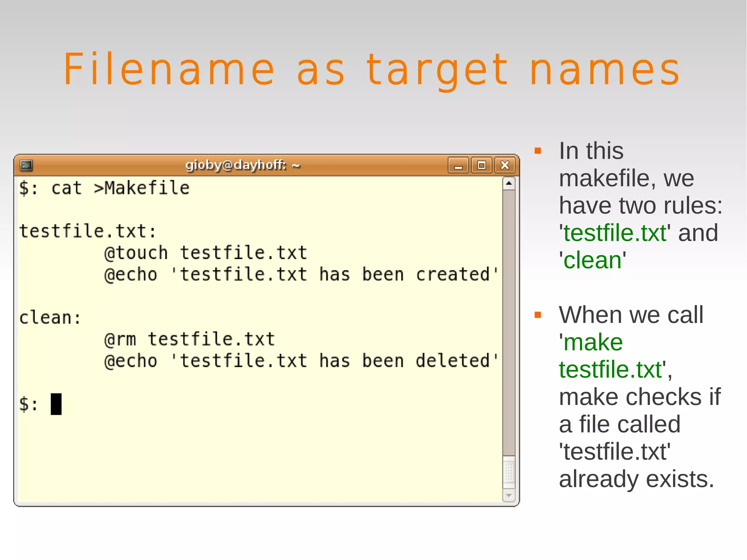Click the terminal scrollbar grip handle

coord(509,472)
